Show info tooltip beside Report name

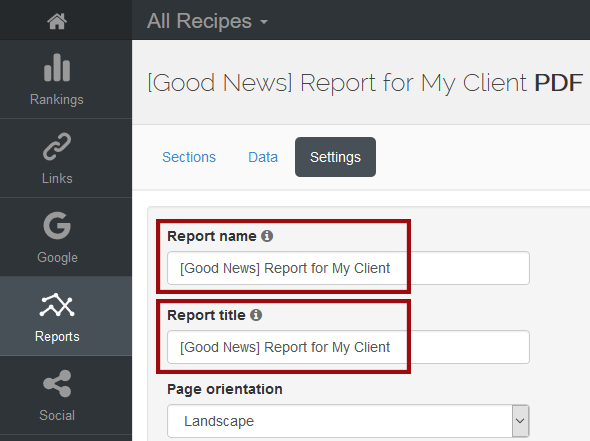[x=267, y=236]
